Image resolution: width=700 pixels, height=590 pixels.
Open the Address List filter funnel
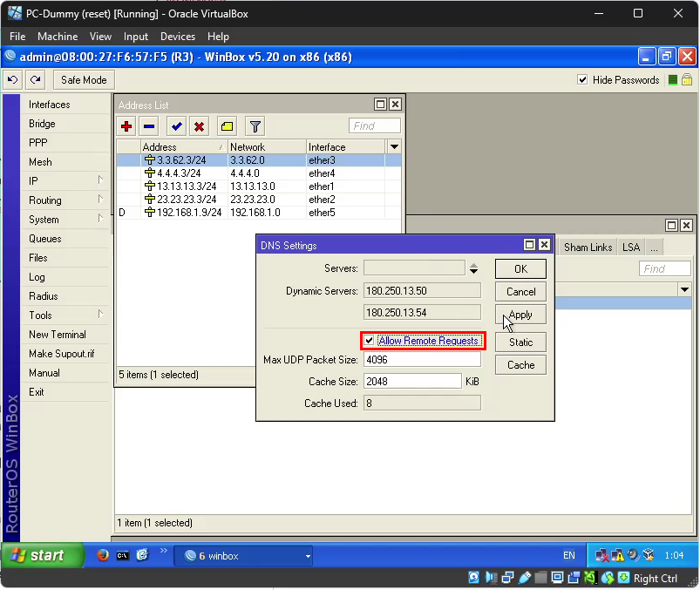[x=255, y=126]
